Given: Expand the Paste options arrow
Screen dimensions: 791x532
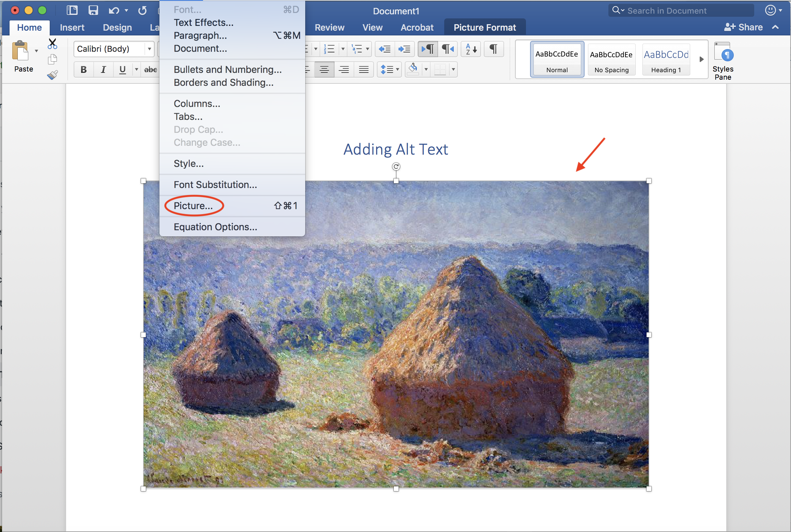Looking at the screenshot, I should tap(36, 51).
